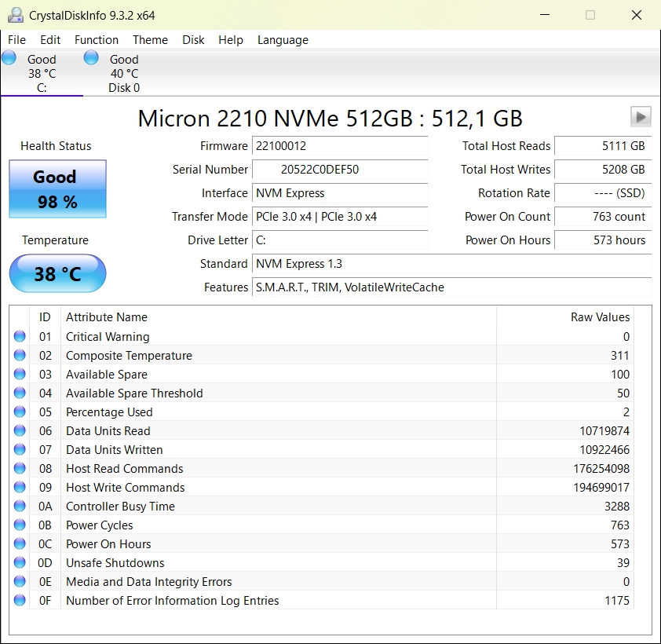Click status orb for Power On Hours attribute

(x=20, y=544)
